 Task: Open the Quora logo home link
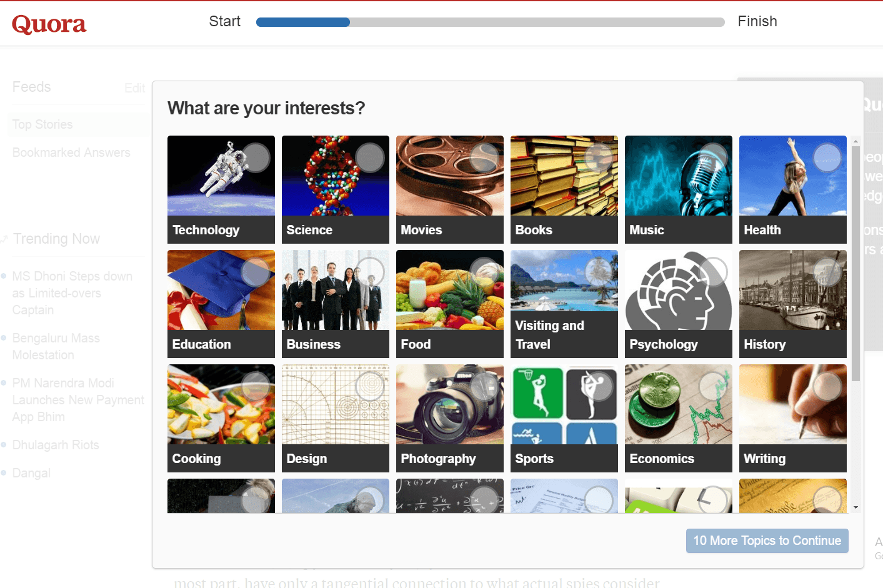click(49, 24)
